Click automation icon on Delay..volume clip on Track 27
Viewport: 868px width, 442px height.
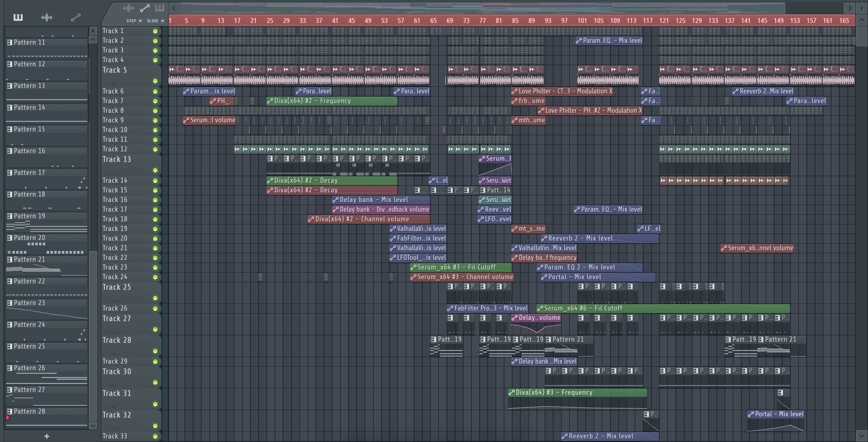[x=515, y=318]
